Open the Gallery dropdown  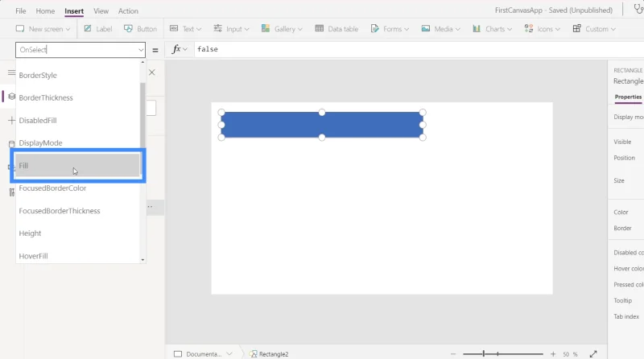pos(282,29)
